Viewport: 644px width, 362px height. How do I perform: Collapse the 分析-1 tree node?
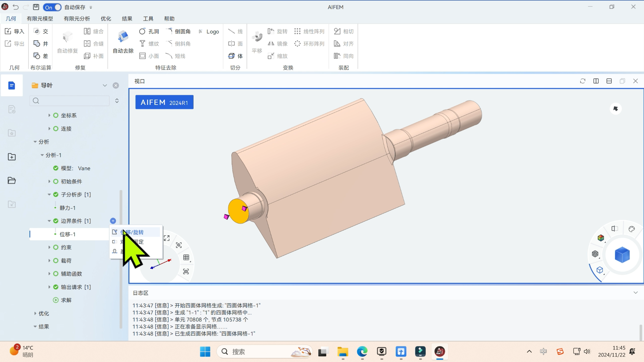(42, 155)
